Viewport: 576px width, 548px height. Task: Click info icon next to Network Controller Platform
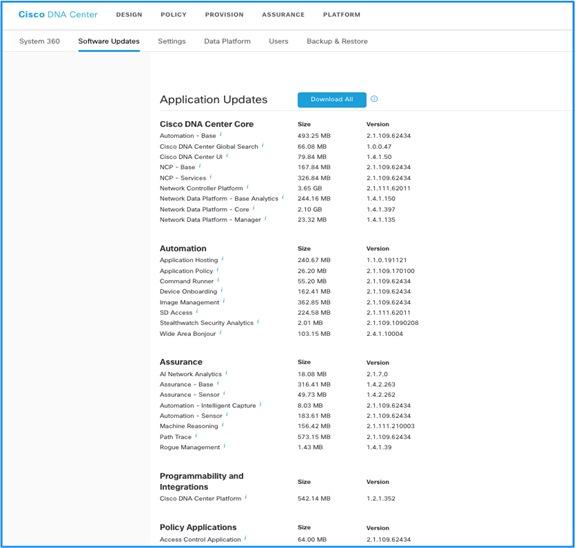pyautogui.click(x=248, y=187)
